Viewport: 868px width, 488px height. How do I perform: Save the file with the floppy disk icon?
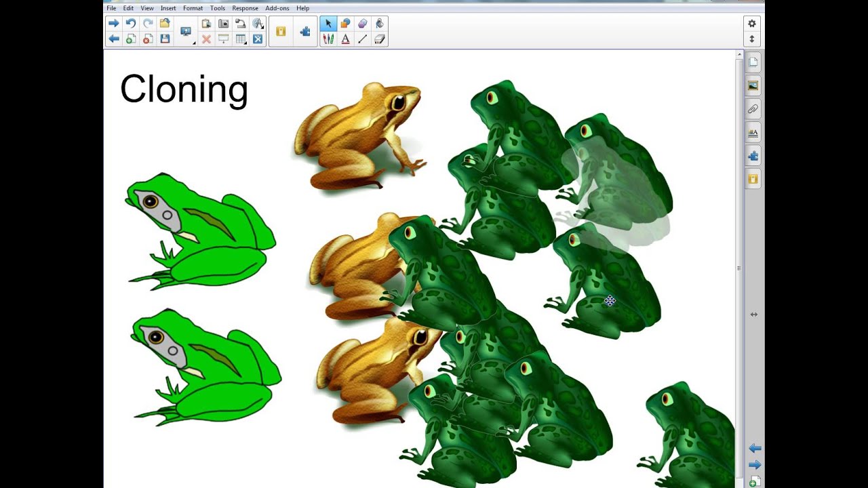pos(165,39)
